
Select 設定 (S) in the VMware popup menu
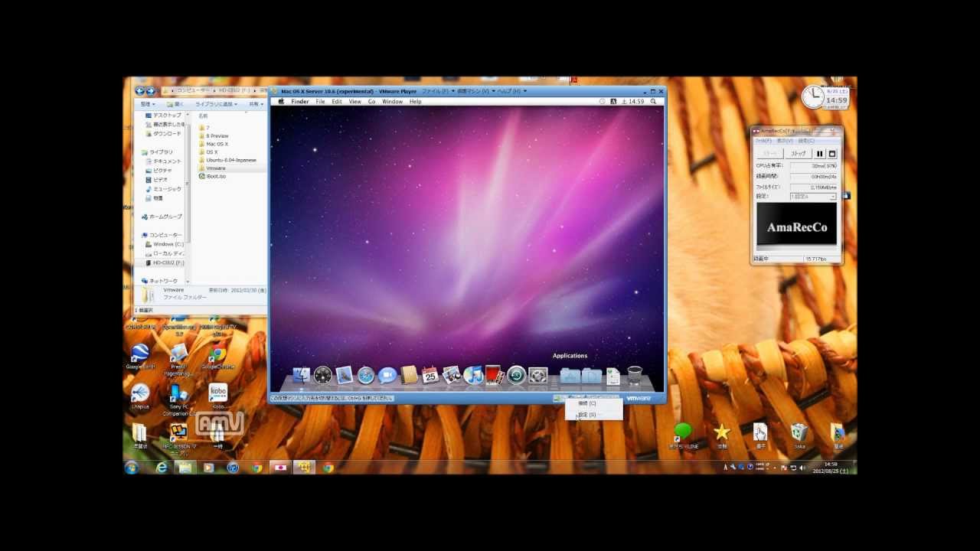[x=593, y=415]
